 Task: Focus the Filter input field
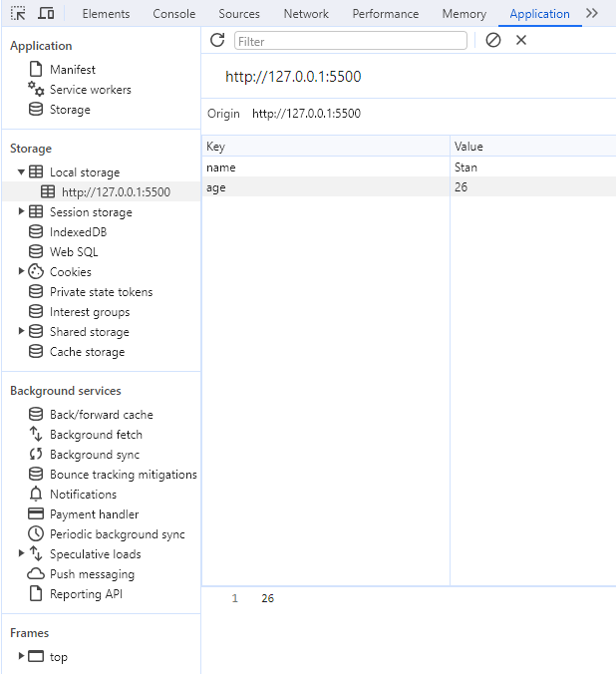pos(350,41)
